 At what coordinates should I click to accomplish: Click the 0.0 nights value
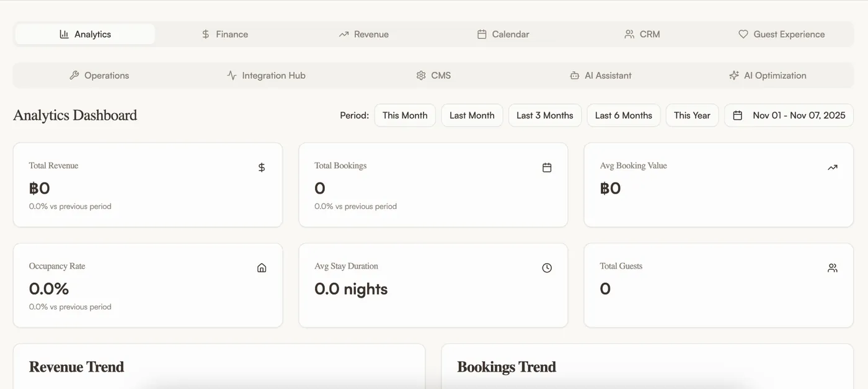[x=351, y=289]
